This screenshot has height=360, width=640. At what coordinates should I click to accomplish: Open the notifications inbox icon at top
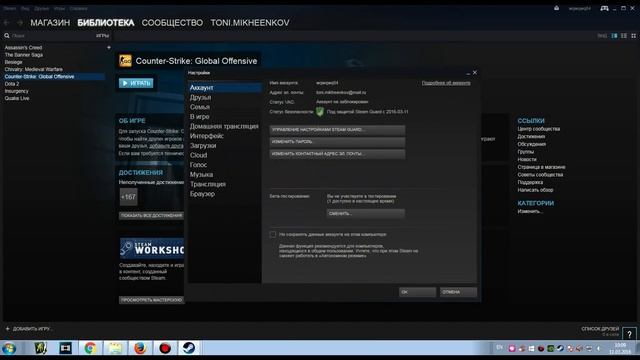pos(556,8)
